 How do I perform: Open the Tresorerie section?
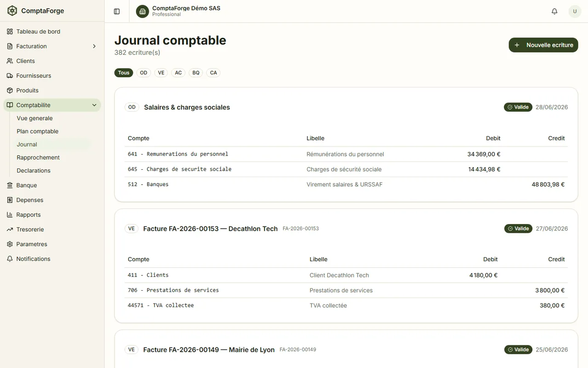52,230
